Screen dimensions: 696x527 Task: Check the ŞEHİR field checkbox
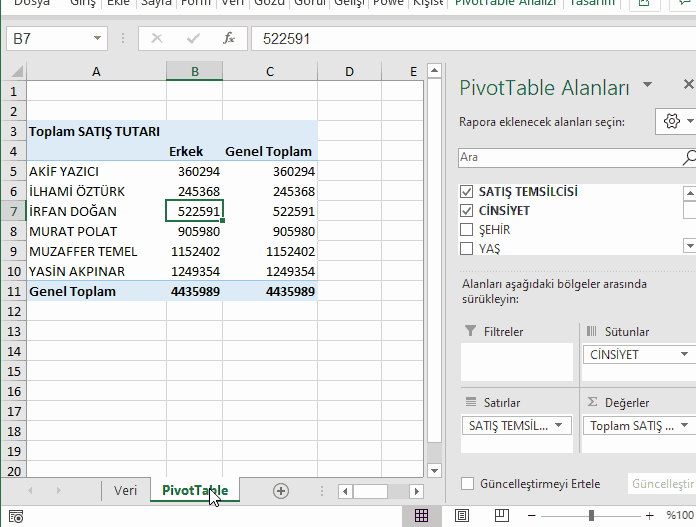467,230
